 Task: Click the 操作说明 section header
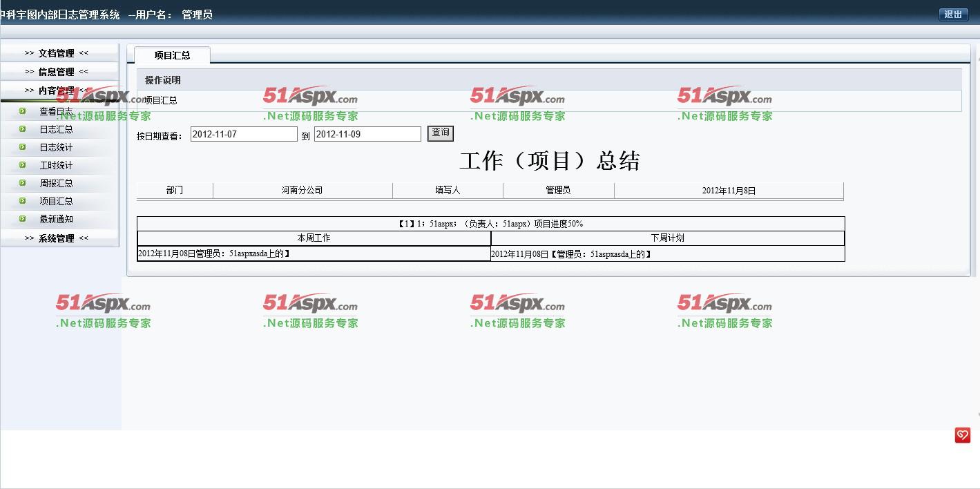click(x=549, y=80)
